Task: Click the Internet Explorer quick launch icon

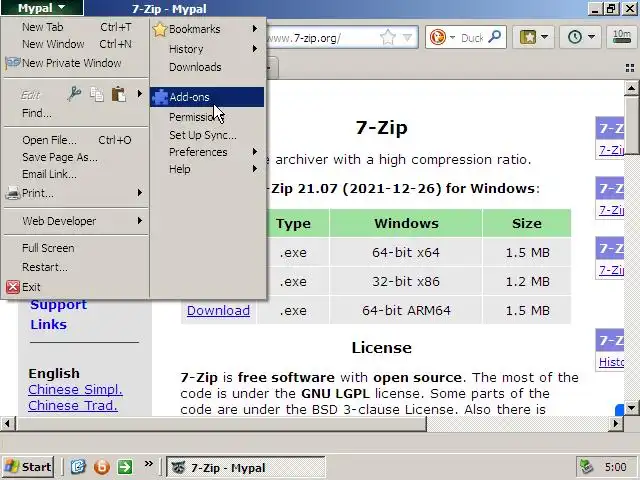Action: [x=78, y=467]
